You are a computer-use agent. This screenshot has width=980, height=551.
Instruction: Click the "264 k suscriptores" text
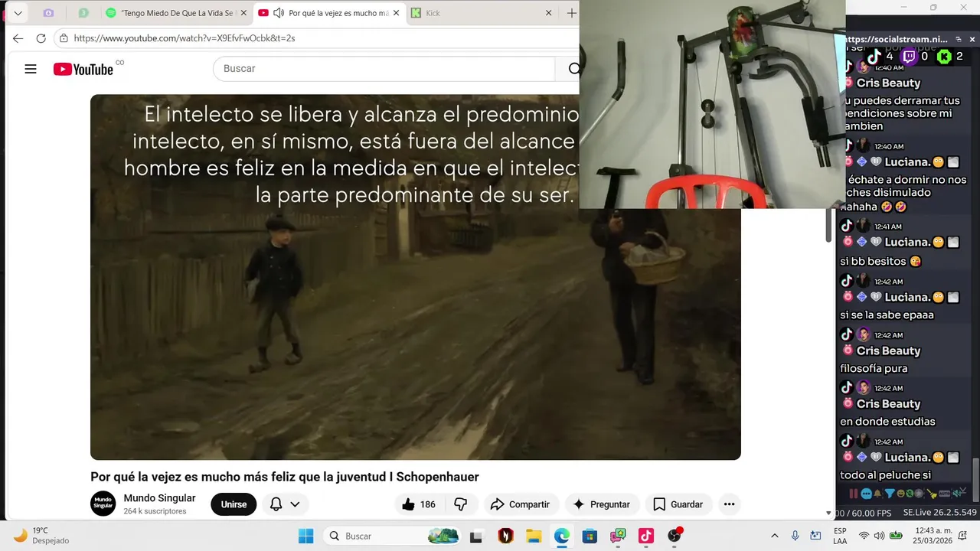pos(155,511)
